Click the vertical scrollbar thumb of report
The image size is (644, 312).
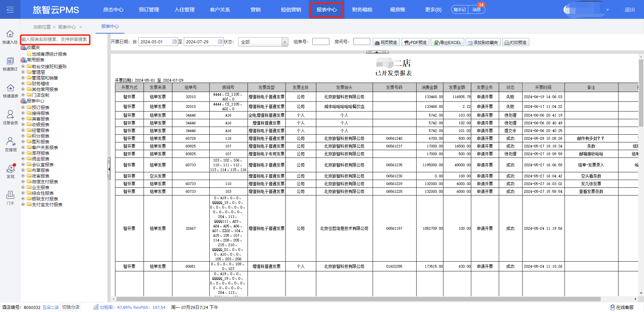(x=641, y=92)
